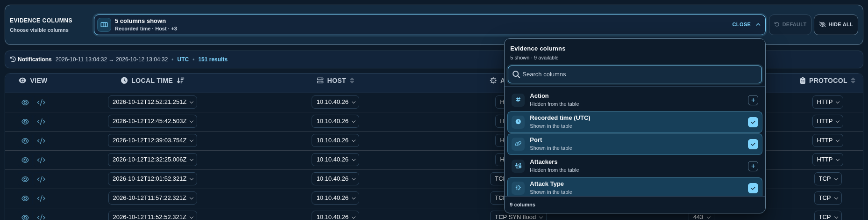Image resolution: width=868 pixels, height=220 pixels.
Task: View the 12:01:52.321Z row with eye icon
Action: tap(25, 179)
